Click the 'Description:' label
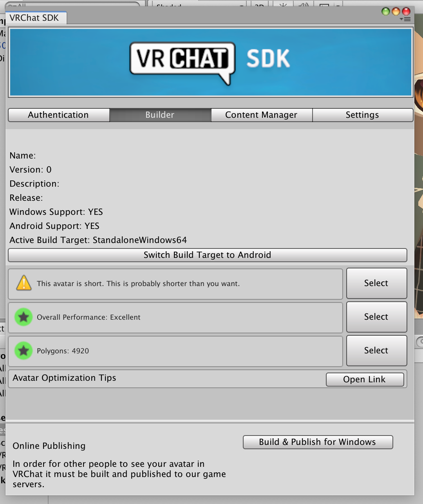The height and width of the screenshot is (504, 423). [34, 184]
